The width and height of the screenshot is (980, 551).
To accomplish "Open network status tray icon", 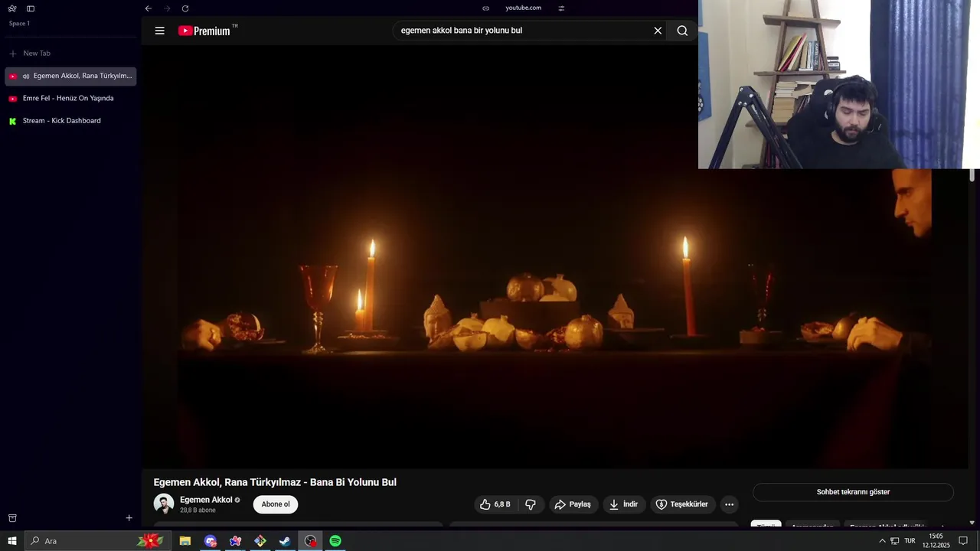I will pos(894,541).
